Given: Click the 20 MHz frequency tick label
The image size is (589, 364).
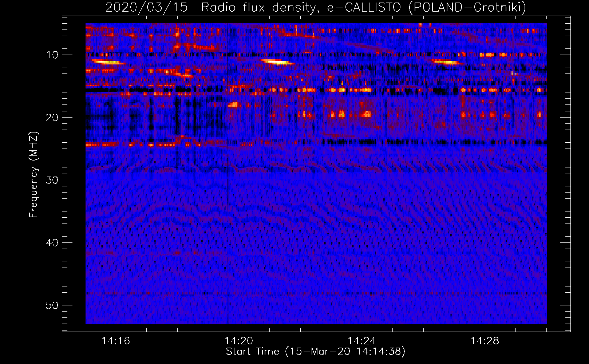Looking at the screenshot, I should tap(52, 118).
